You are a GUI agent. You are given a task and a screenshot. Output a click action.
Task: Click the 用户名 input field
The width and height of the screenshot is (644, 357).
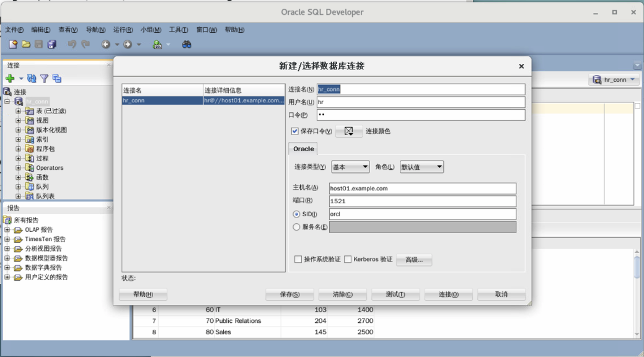point(421,102)
